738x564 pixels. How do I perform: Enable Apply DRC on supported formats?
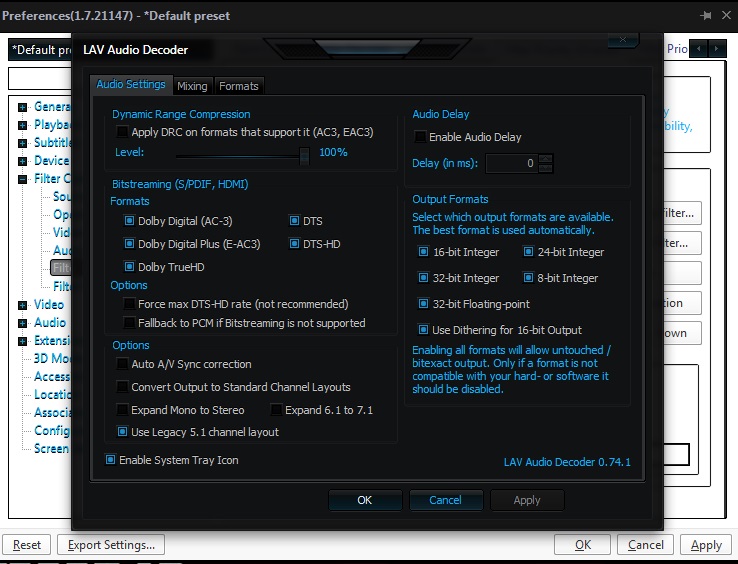(x=122, y=132)
